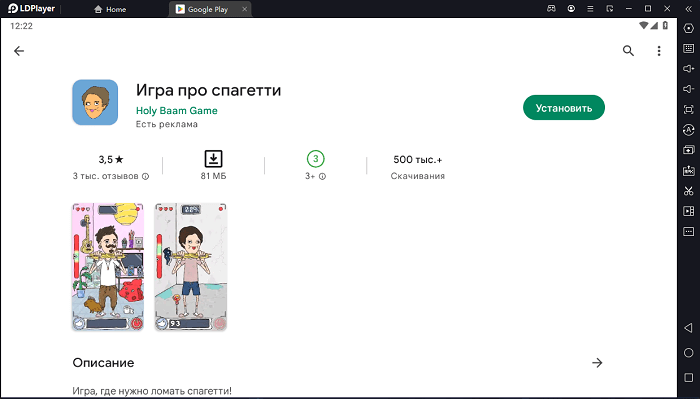Open the LDPlayer hamburger menu
700x399 pixels.
(590, 8)
